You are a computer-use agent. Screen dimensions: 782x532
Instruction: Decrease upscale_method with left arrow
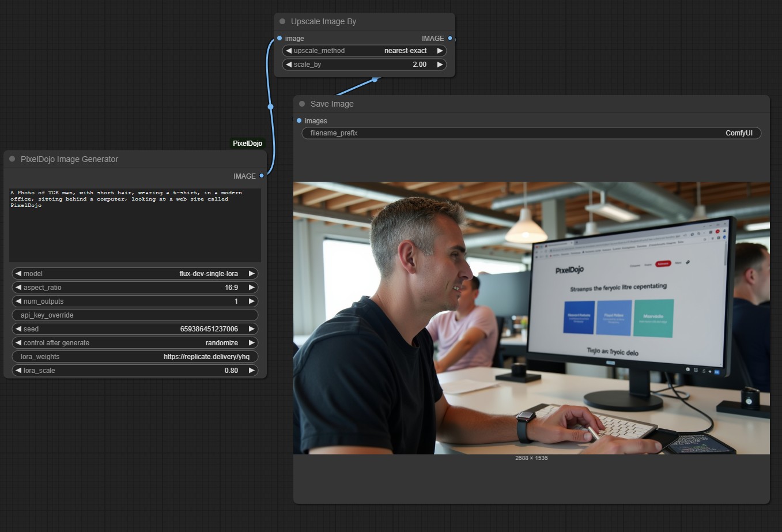click(289, 51)
